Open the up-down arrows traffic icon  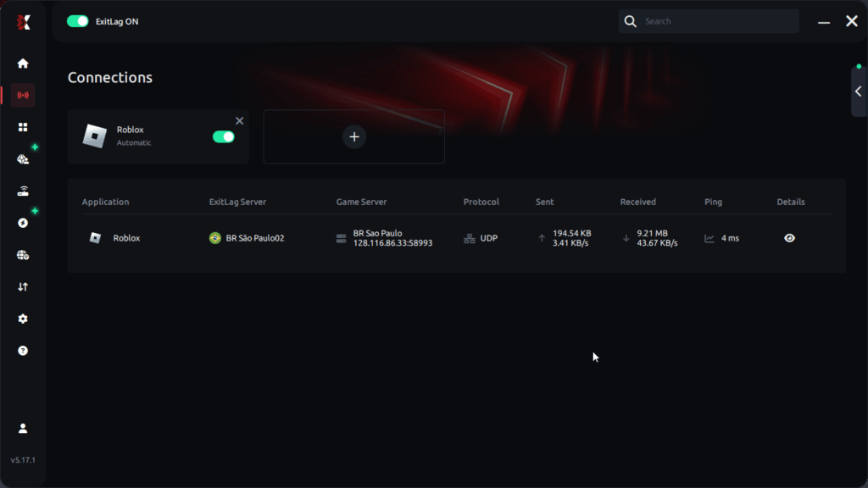pyautogui.click(x=23, y=287)
